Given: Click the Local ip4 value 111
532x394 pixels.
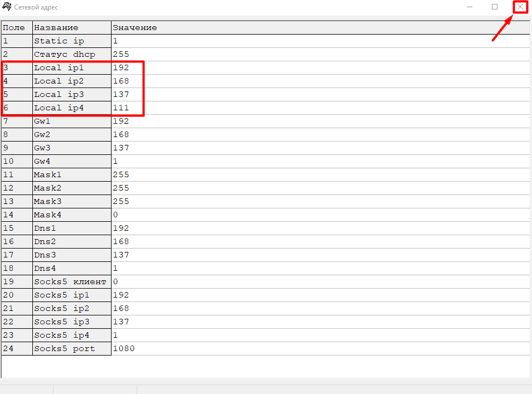Looking at the screenshot, I should click(321, 108).
